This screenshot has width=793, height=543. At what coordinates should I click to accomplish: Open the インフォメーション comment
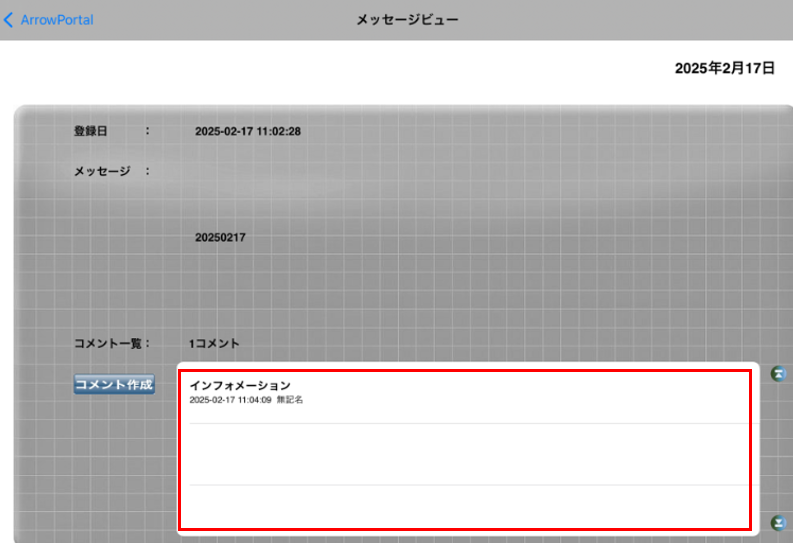click(x=240, y=385)
